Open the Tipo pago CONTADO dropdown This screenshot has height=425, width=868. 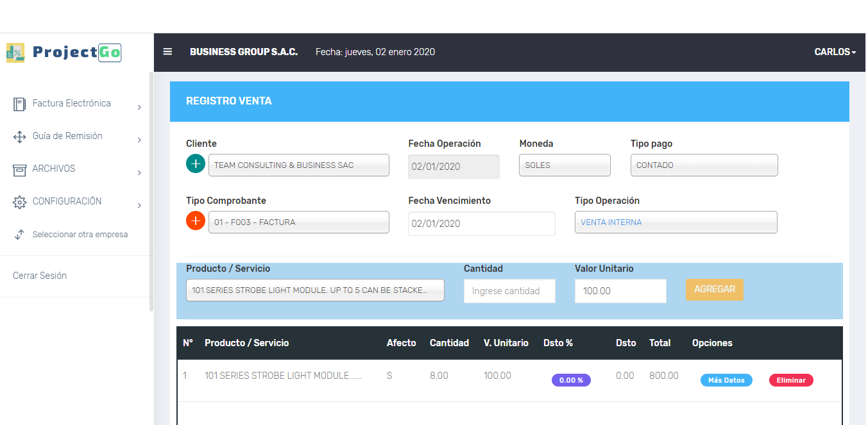click(704, 165)
